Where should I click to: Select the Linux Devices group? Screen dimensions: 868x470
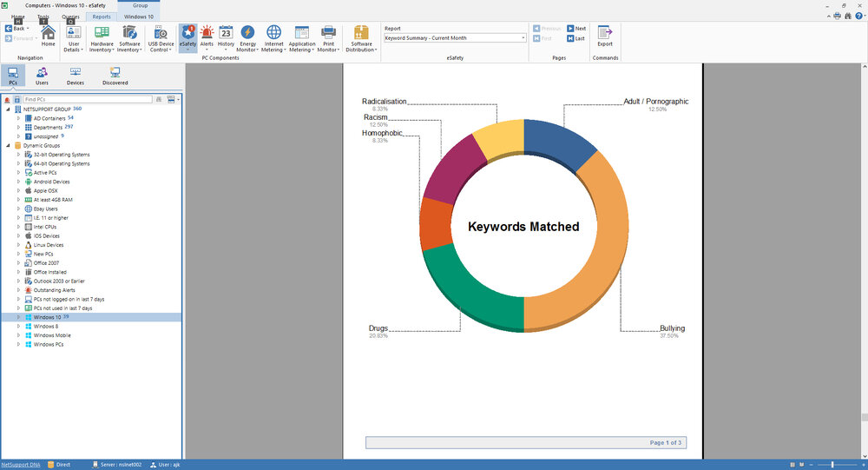click(48, 245)
